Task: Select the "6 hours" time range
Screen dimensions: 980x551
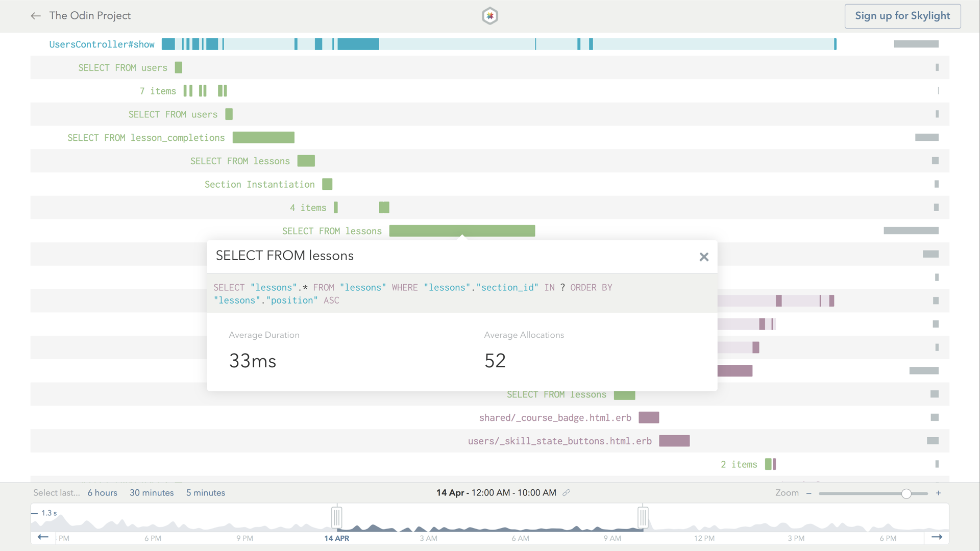Action: pos(102,492)
